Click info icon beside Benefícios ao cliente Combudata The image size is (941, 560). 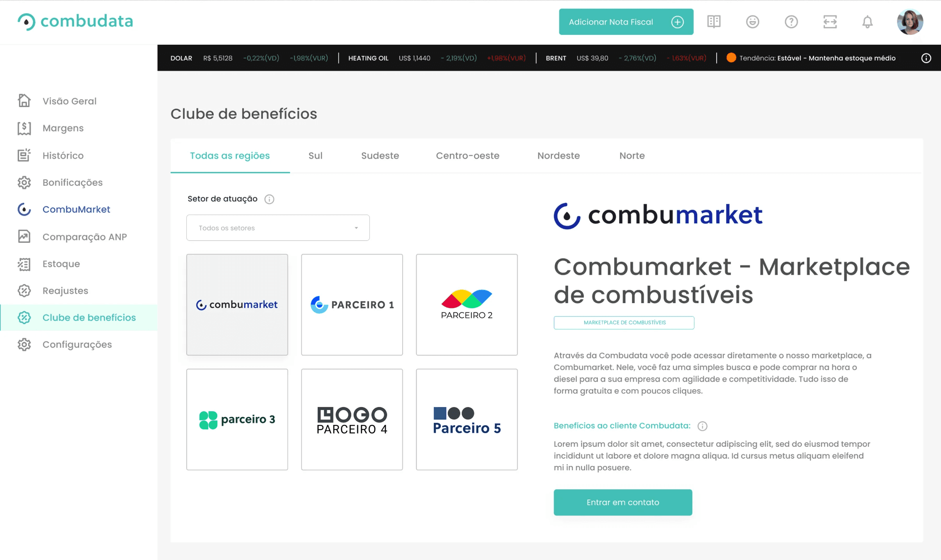(702, 426)
